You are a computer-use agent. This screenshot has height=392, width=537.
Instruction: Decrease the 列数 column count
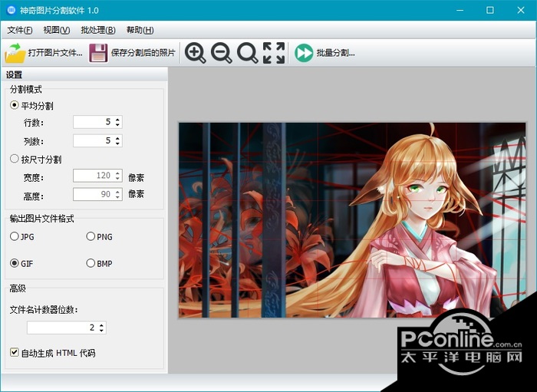pyautogui.click(x=117, y=143)
